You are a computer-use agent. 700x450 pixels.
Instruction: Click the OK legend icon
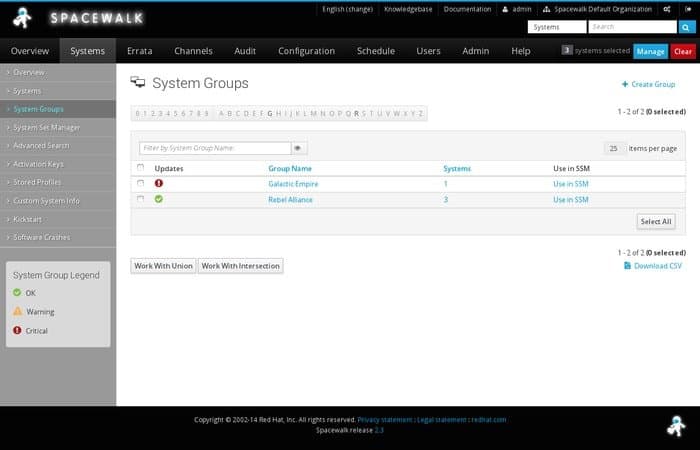[17, 292]
